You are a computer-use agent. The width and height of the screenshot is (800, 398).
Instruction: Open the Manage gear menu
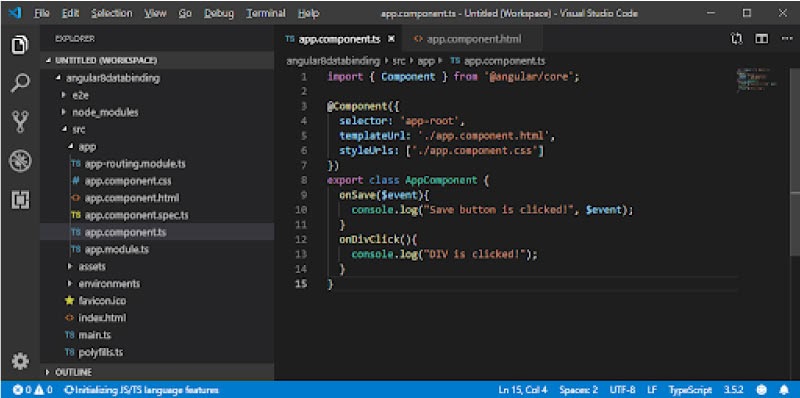pos(20,361)
